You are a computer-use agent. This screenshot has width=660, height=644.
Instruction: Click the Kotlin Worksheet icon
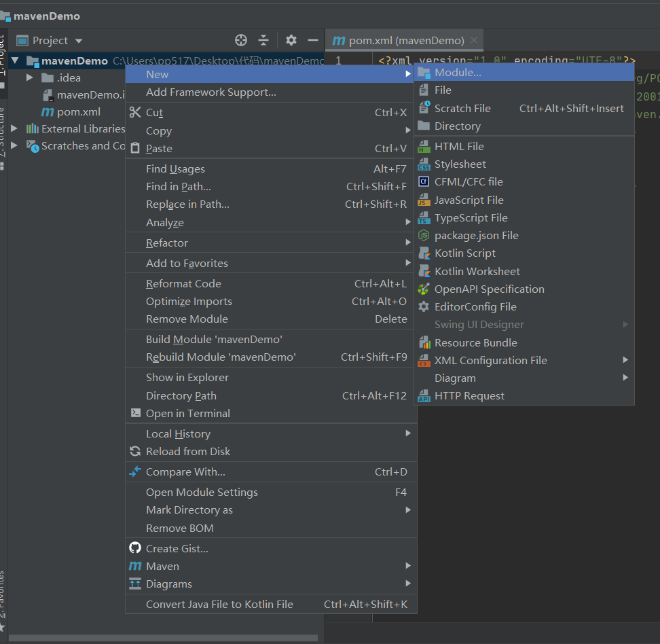click(424, 271)
